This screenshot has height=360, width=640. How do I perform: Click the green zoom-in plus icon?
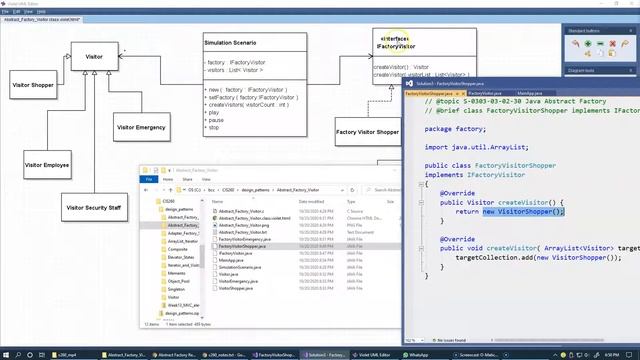point(588,43)
